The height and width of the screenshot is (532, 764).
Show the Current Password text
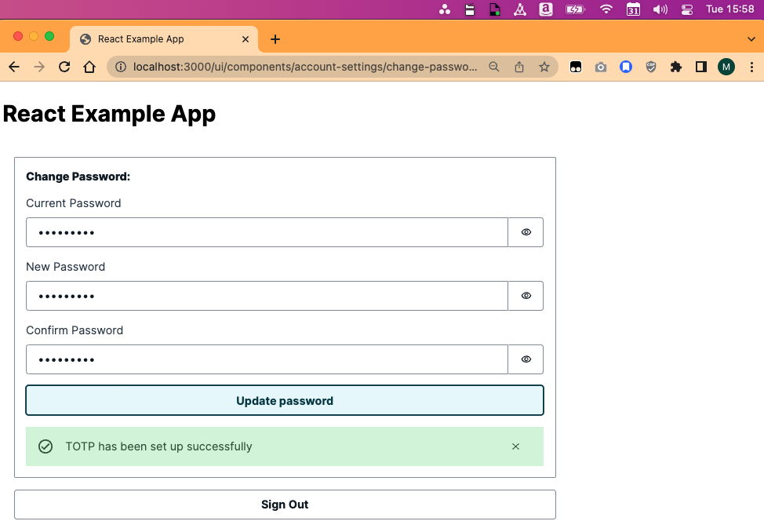(x=526, y=232)
